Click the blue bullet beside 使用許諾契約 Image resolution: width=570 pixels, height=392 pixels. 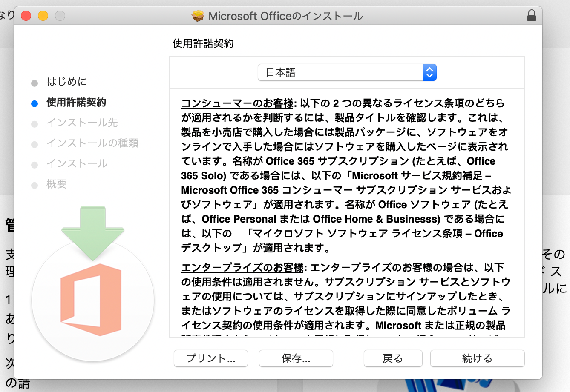(x=35, y=103)
